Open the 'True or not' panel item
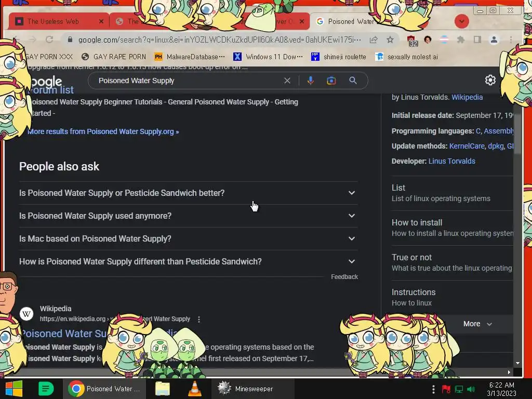This screenshot has width=532, height=399. tap(453, 263)
